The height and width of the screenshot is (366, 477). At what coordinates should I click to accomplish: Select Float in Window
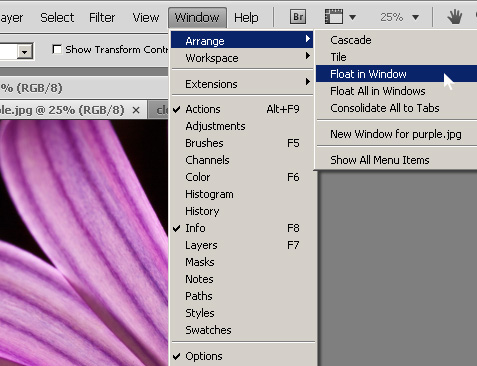[x=397, y=74]
